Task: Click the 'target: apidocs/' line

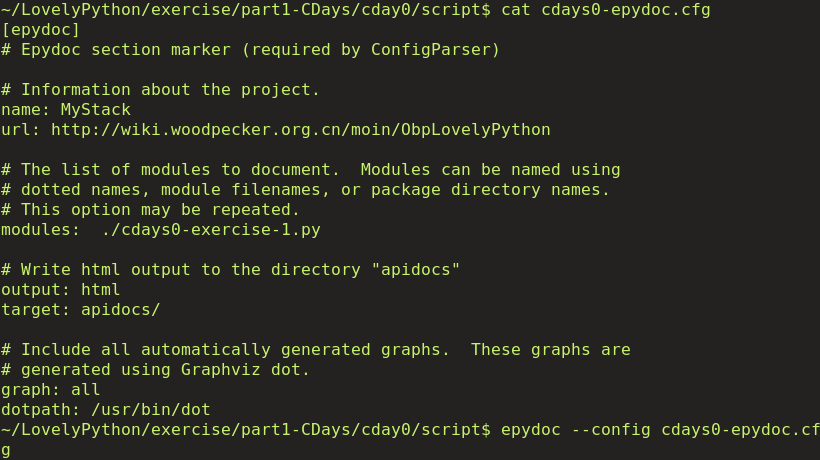Action: (80, 310)
